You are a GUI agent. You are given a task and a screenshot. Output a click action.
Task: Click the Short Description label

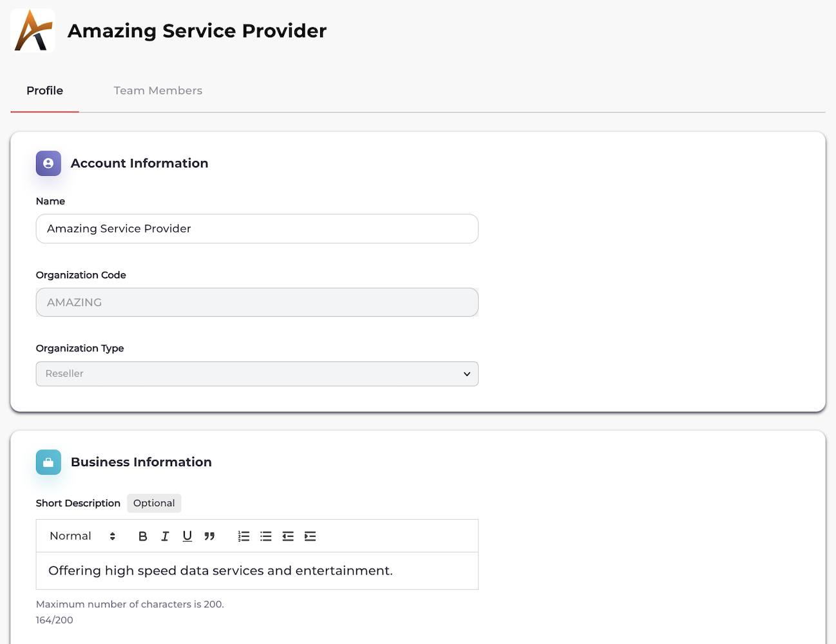78,503
